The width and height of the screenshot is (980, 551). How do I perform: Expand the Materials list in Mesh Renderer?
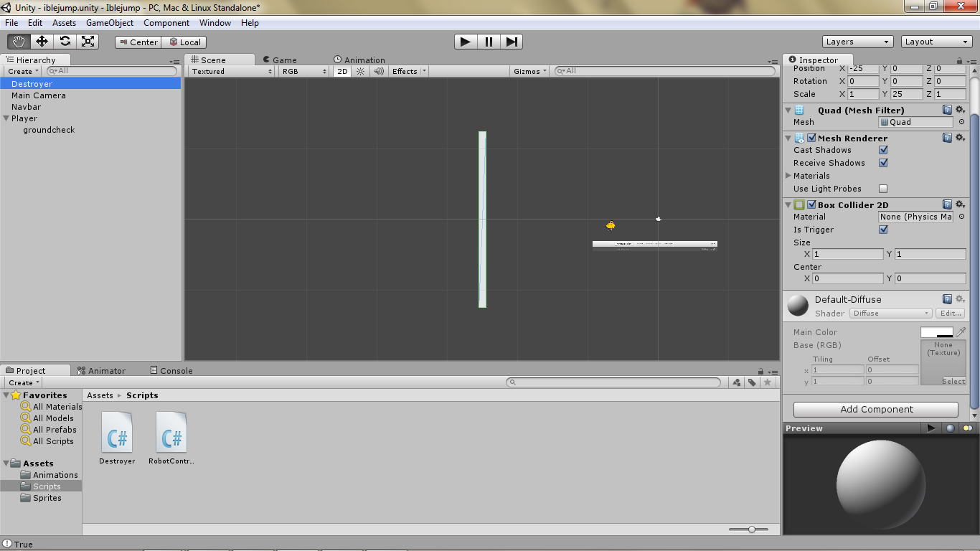(788, 176)
